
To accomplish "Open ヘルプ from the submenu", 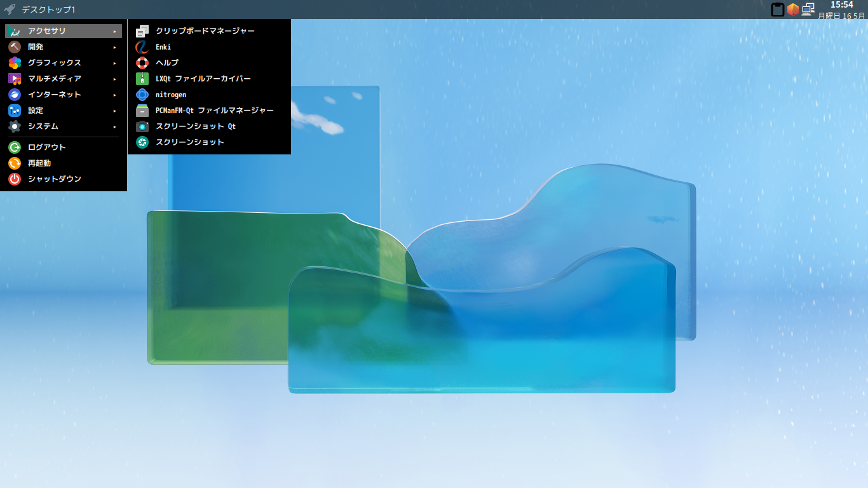I will (x=209, y=63).
